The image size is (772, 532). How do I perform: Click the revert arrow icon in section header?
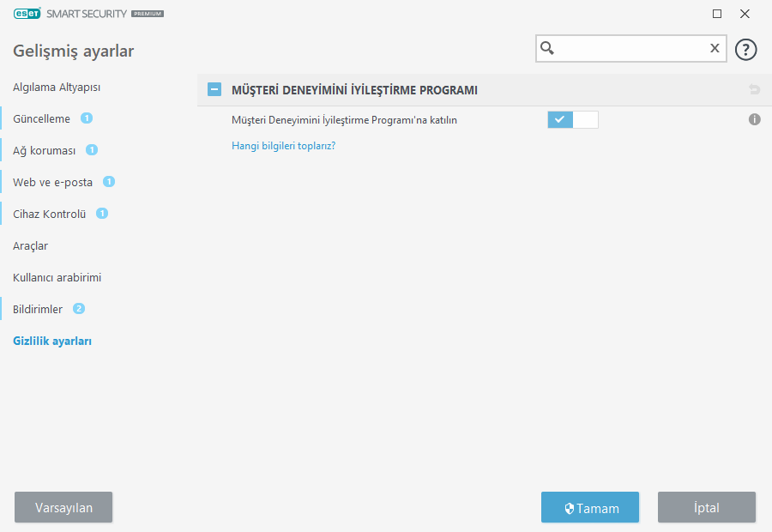click(755, 89)
